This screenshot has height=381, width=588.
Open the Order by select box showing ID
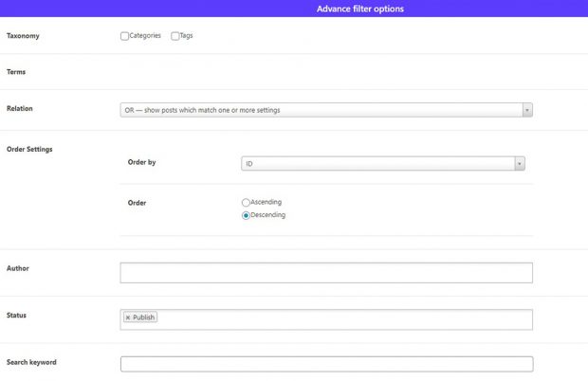pyautogui.click(x=379, y=164)
